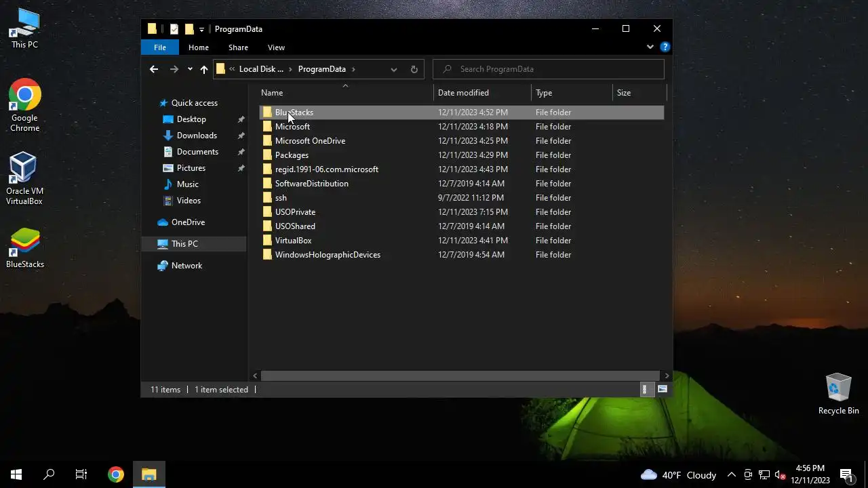Go up one folder level
This screenshot has height=488, width=868.
tap(204, 69)
